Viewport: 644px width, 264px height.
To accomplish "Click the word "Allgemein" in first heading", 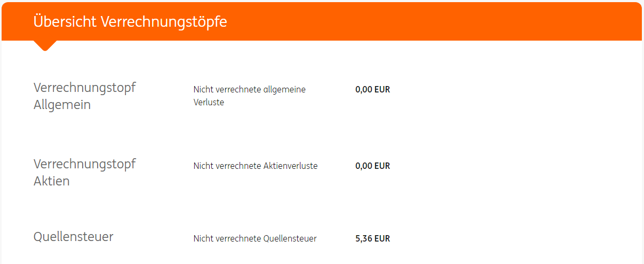I will pyautogui.click(x=62, y=105).
